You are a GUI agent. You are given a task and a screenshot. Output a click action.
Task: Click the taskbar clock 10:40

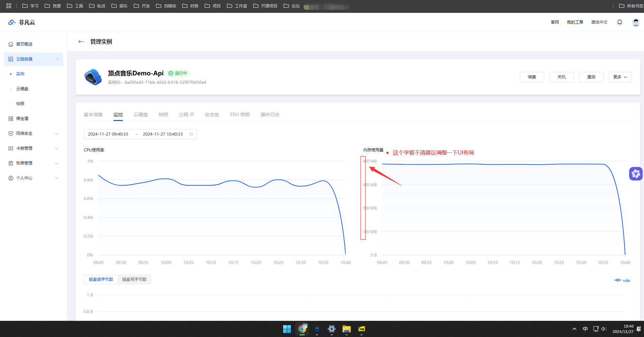coord(623,329)
